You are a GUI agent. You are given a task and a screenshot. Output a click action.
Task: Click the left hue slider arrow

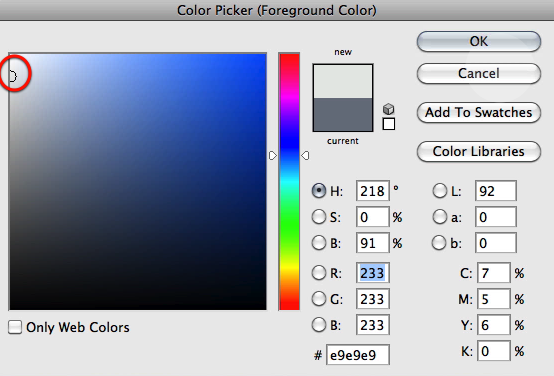(x=273, y=155)
